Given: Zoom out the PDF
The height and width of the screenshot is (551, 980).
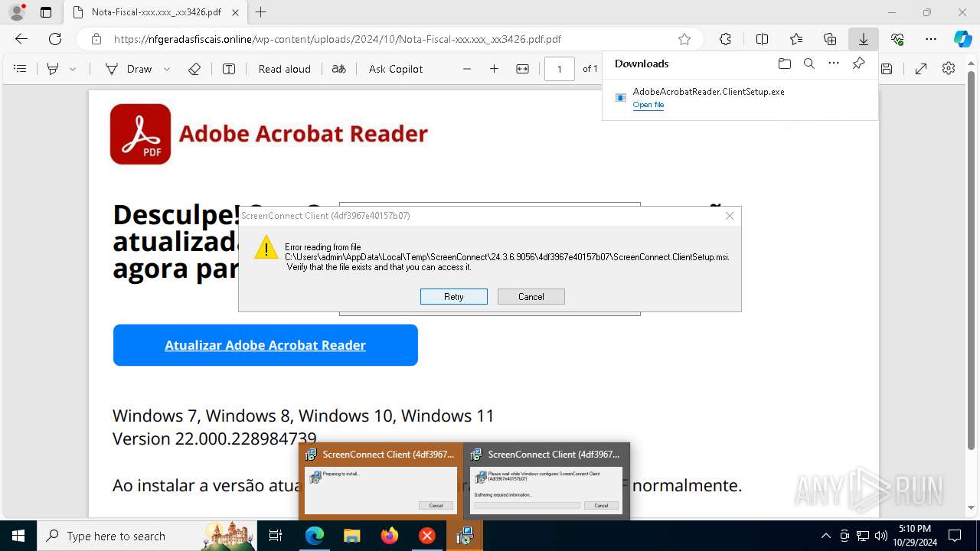Looking at the screenshot, I should click(467, 69).
